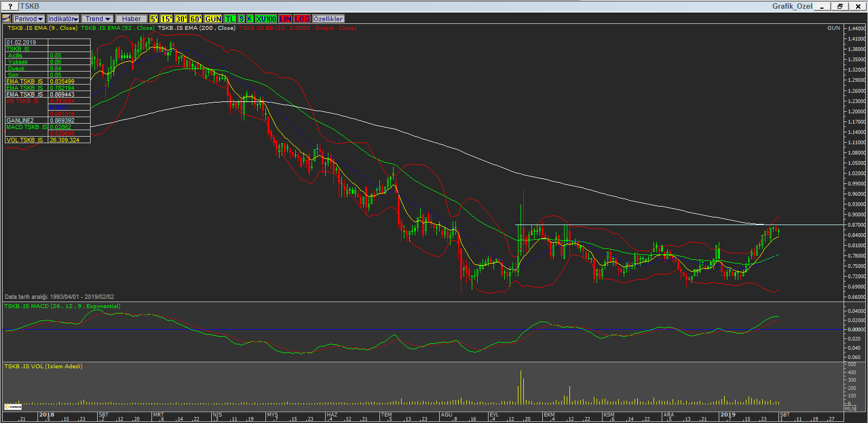Click the chart icon at toolbar start

coord(7,18)
